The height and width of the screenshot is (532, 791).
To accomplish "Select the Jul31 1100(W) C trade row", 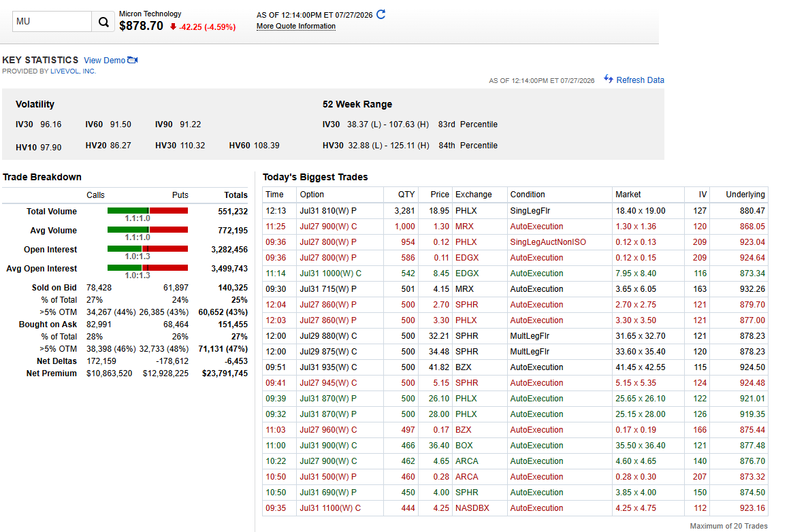I will point(515,508).
